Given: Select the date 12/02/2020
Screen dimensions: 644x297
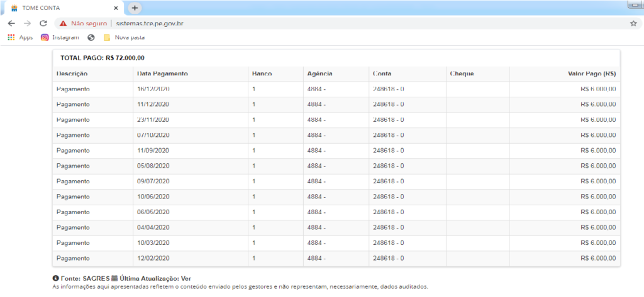Looking at the screenshot, I should pyautogui.click(x=153, y=258).
